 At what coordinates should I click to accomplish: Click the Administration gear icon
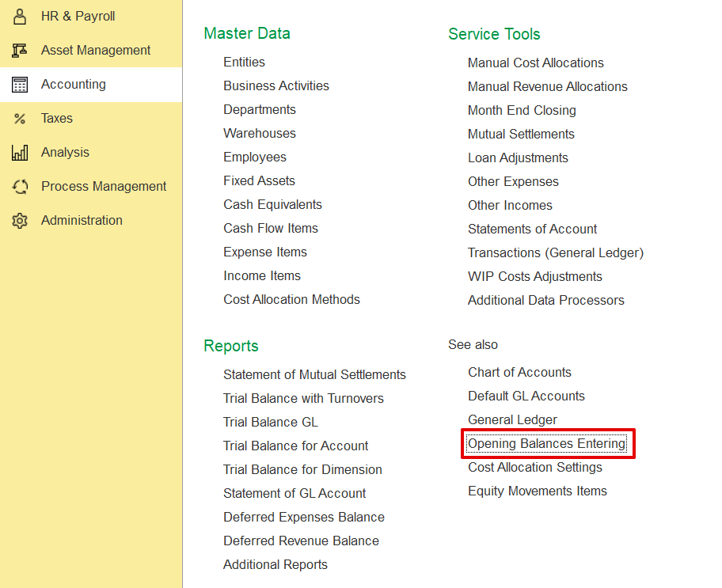tap(20, 221)
